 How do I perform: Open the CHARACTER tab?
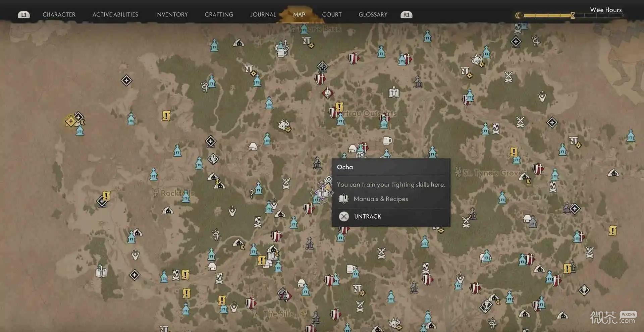[59, 15]
